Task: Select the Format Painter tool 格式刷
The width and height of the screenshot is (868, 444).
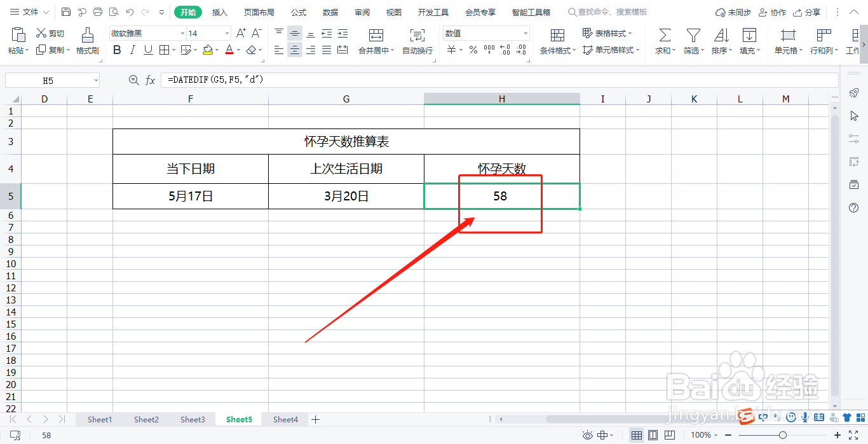Action: click(x=87, y=41)
